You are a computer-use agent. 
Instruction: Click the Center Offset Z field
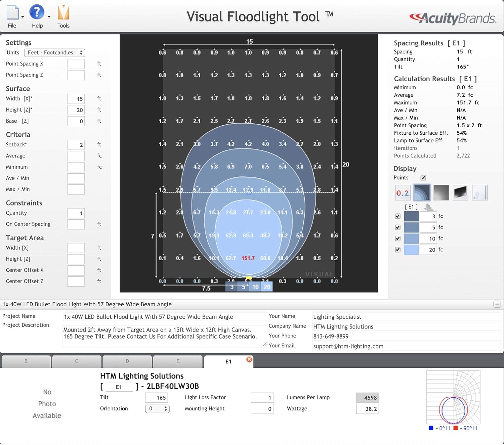(76, 281)
